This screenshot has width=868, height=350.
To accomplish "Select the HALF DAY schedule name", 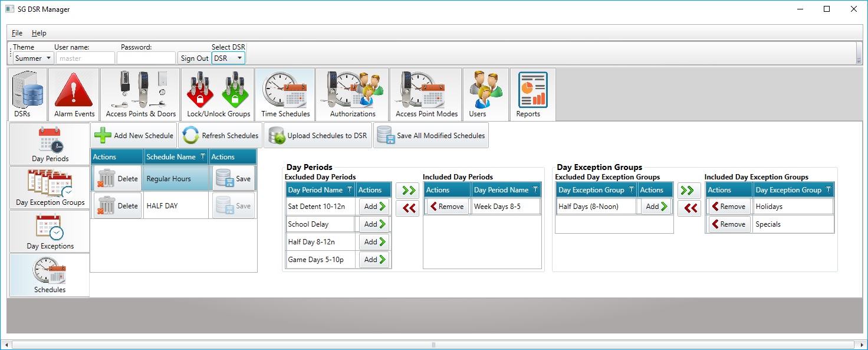I will click(162, 206).
